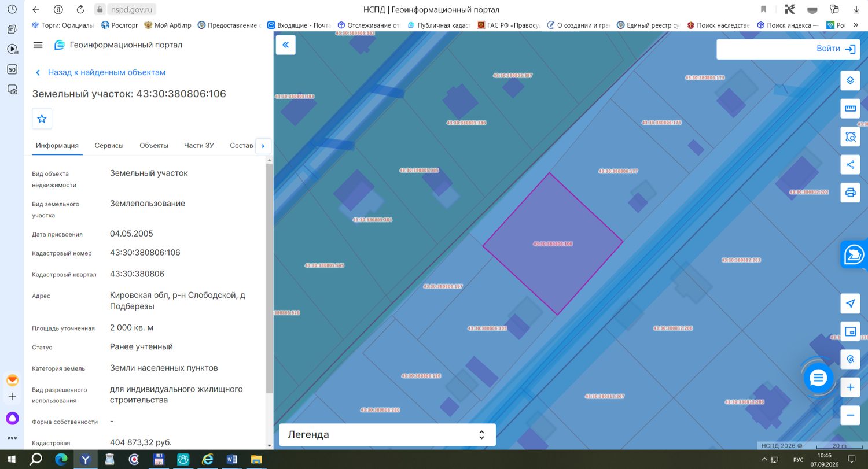Click the РУС language indicator in tray

(x=798, y=460)
